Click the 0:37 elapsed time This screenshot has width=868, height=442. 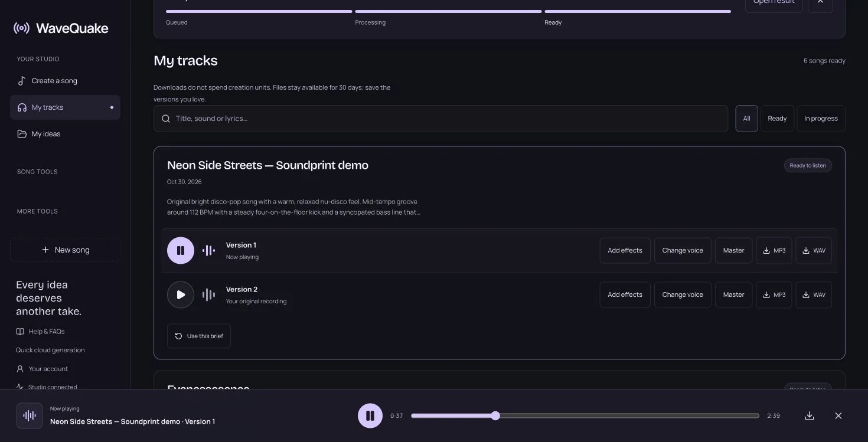[397, 415]
